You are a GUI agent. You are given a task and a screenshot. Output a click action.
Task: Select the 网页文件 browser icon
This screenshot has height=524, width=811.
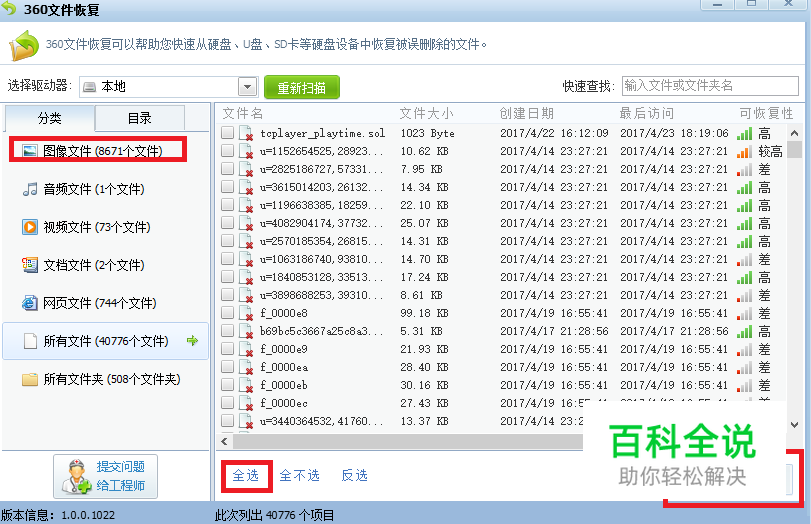(x=30, y=303)
